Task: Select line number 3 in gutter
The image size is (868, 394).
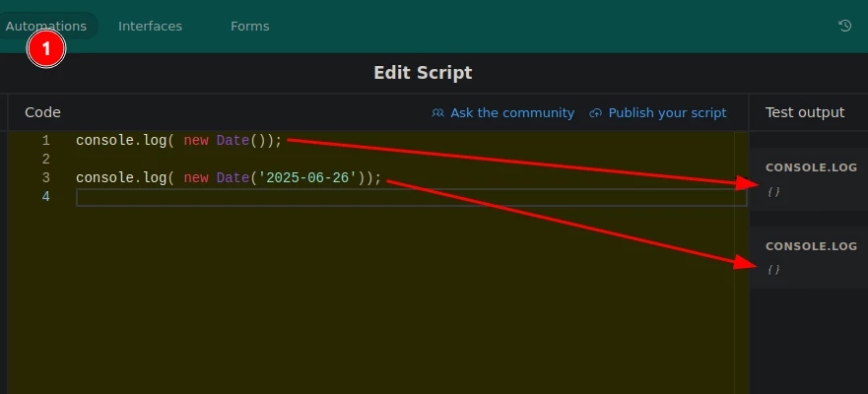Action: point(46,178)
